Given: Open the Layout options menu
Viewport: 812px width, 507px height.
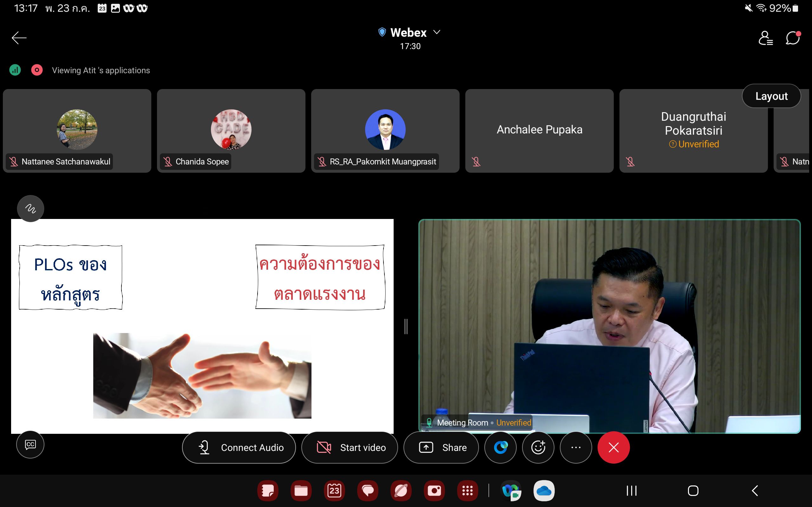Looking at the screenshot, I should pos(771,96).
